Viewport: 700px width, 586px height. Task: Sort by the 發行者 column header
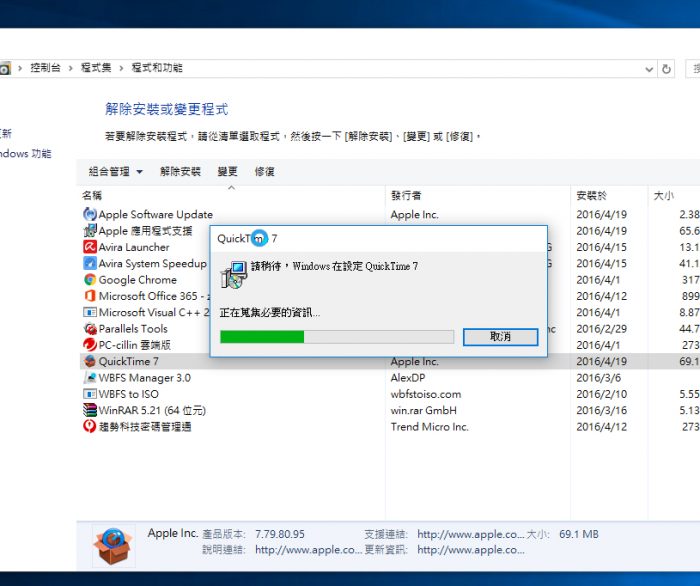click(x=406, y=195)
